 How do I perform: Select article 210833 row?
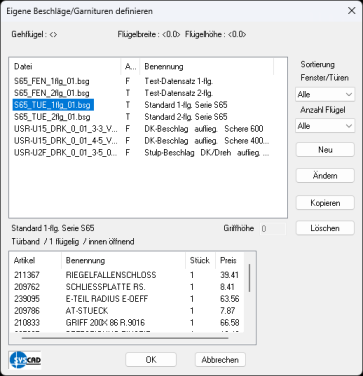pos(127,323)
